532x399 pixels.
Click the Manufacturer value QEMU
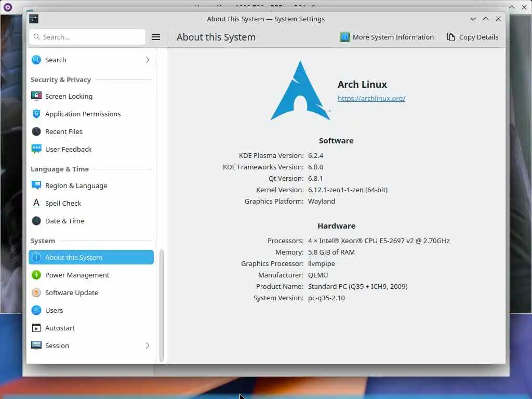point(318,275)
